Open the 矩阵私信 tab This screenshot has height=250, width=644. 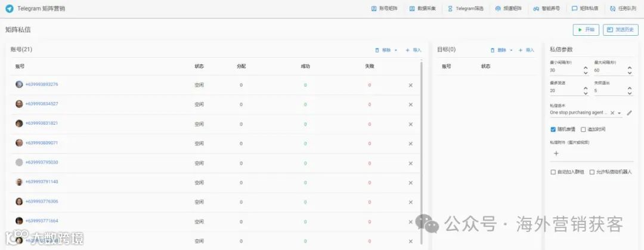585,8
